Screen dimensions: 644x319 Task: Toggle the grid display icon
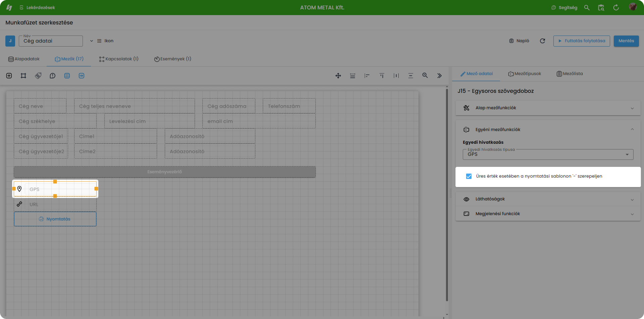pos(67,76)
